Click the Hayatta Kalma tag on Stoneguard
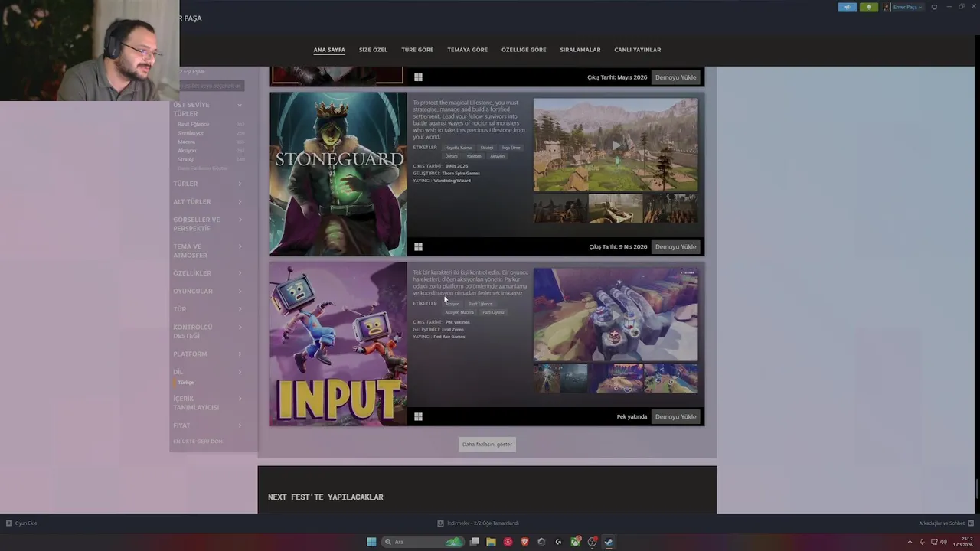Image resolution: width=980 pixels, height=551 pixels. pos(459,148)
